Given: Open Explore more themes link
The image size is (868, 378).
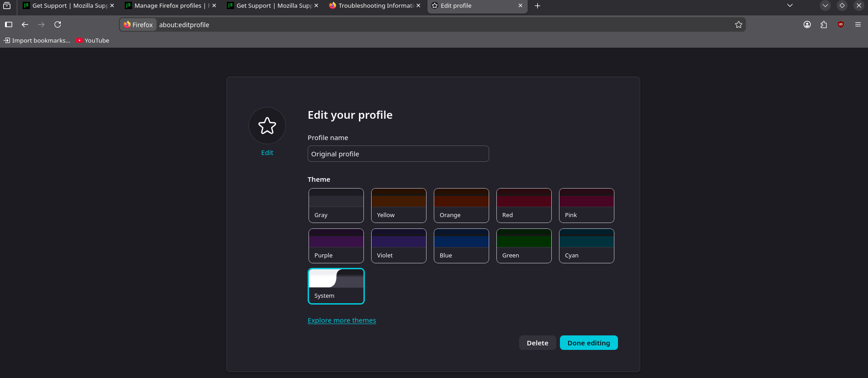Looking at the screenshot, I should tap(342, 320).
